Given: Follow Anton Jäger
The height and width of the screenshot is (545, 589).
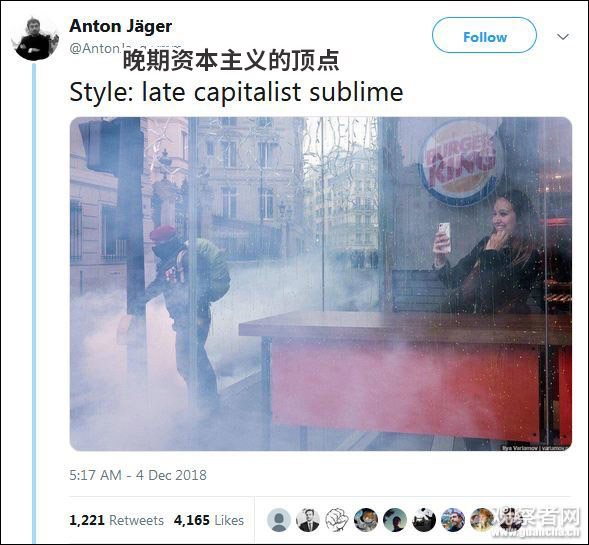Looking at the screenshot, I should (484, 35).
